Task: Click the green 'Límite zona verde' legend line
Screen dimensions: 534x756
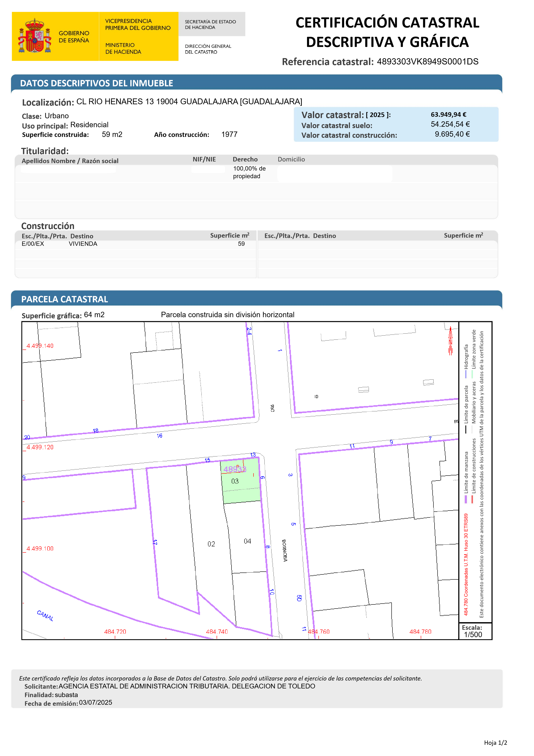Action: pyautogui.click(x=472, y=374)
